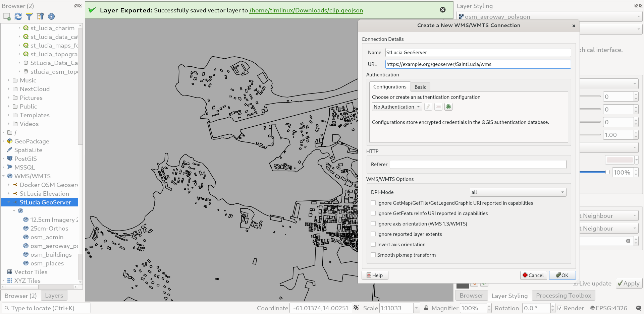Close the Create New WMS/WMTS Connection dialog
The width and height of the screenshot is (644, 314).
coord(574,25)
